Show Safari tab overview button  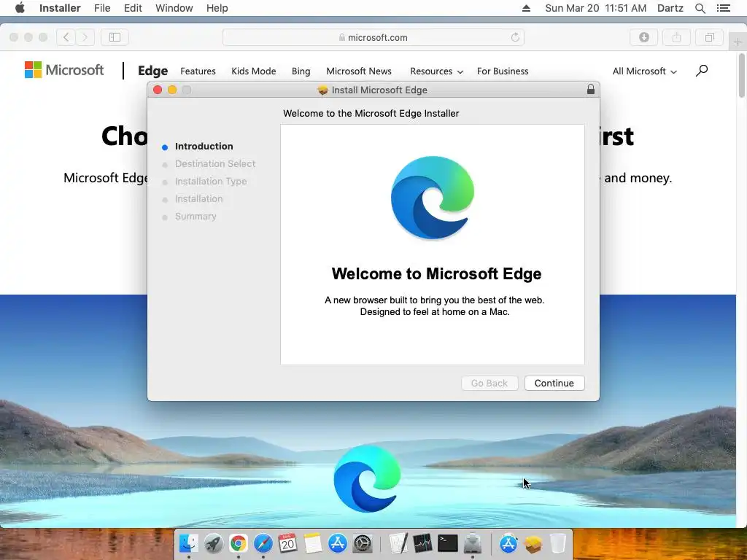[710, 37]
